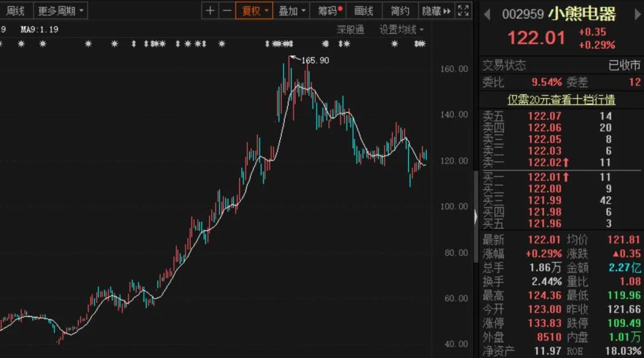Click the 仅需20元查看十档行情 link
Viewport: 644px width, 358px height.
click(561, 99)
